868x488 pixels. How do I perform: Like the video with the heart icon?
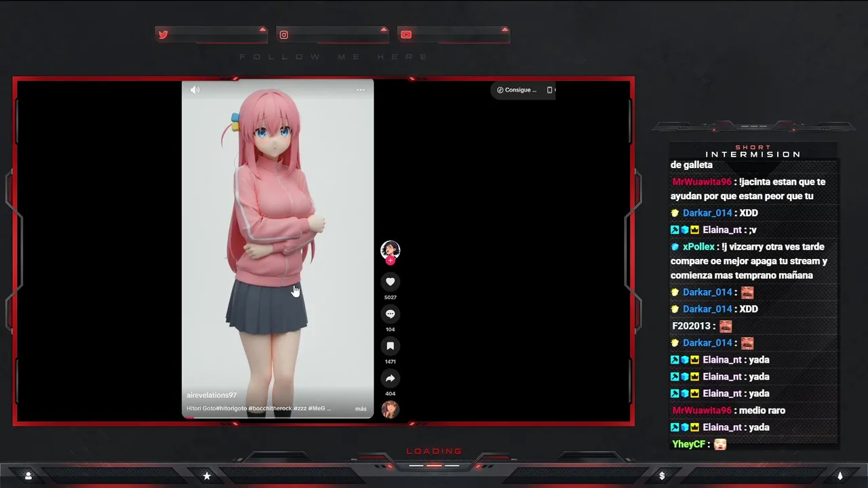tap(390, 282)
